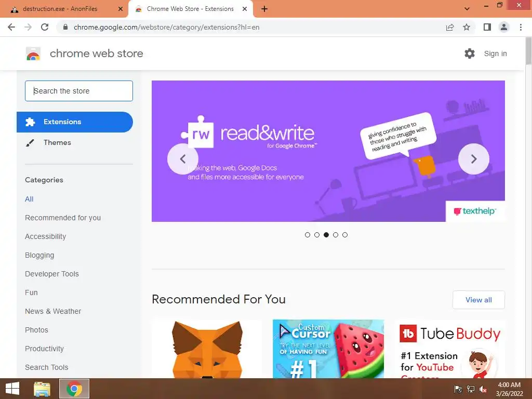
Task: Open the read&write promotional banner
Action: point(328,151)
